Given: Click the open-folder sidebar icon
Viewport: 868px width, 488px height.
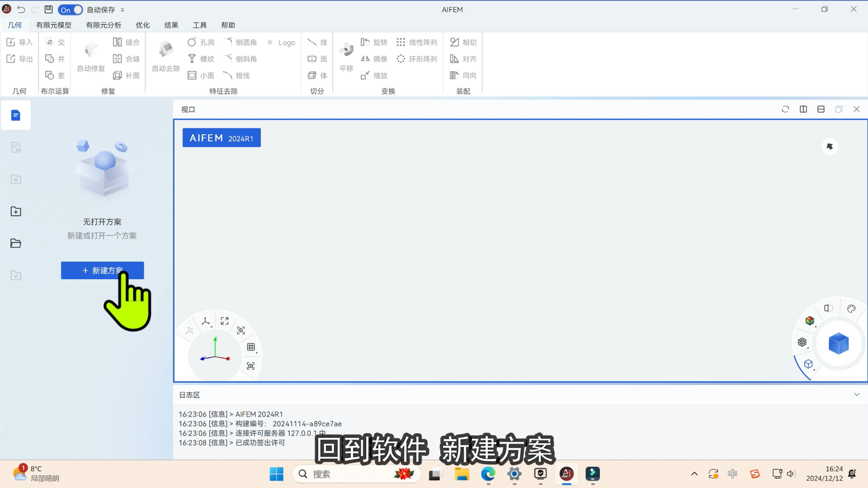Looking at the screenshot, I should click(16, 243).
